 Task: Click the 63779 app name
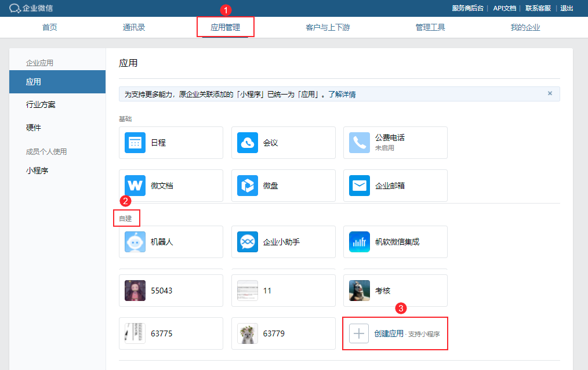(274, 333)
